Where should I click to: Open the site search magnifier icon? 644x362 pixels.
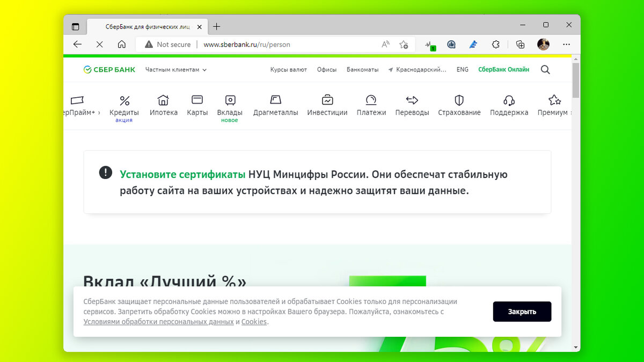[545, 69]
